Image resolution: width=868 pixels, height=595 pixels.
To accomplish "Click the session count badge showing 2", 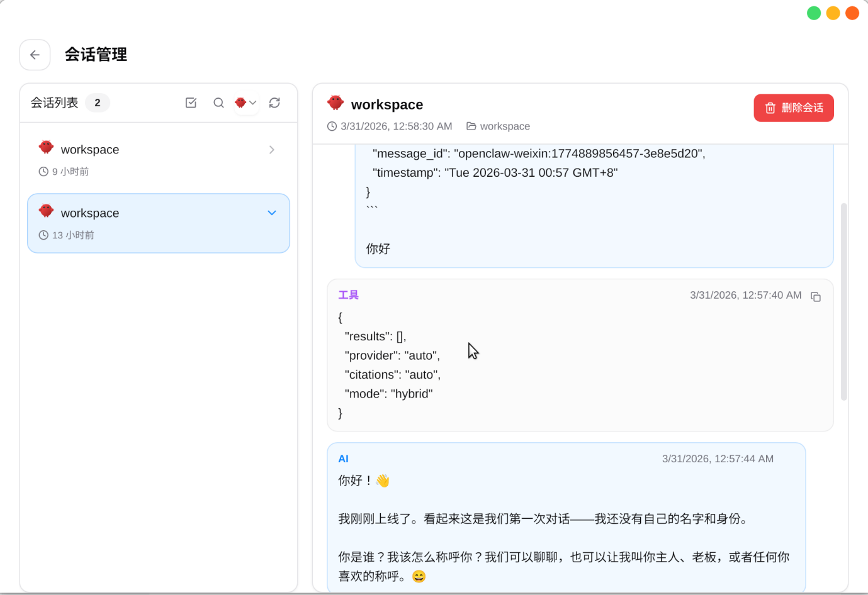I will point(98,103).
